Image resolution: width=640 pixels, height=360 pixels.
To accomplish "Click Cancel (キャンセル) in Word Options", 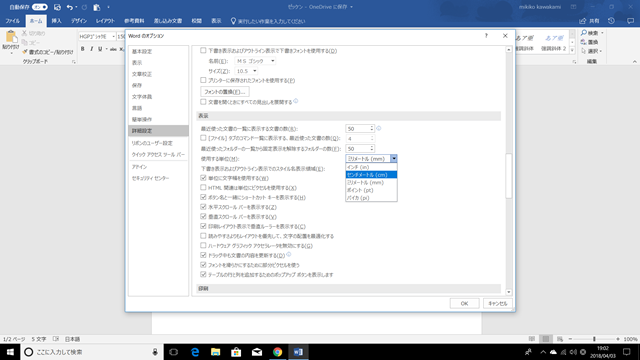I will pos(498,303).
